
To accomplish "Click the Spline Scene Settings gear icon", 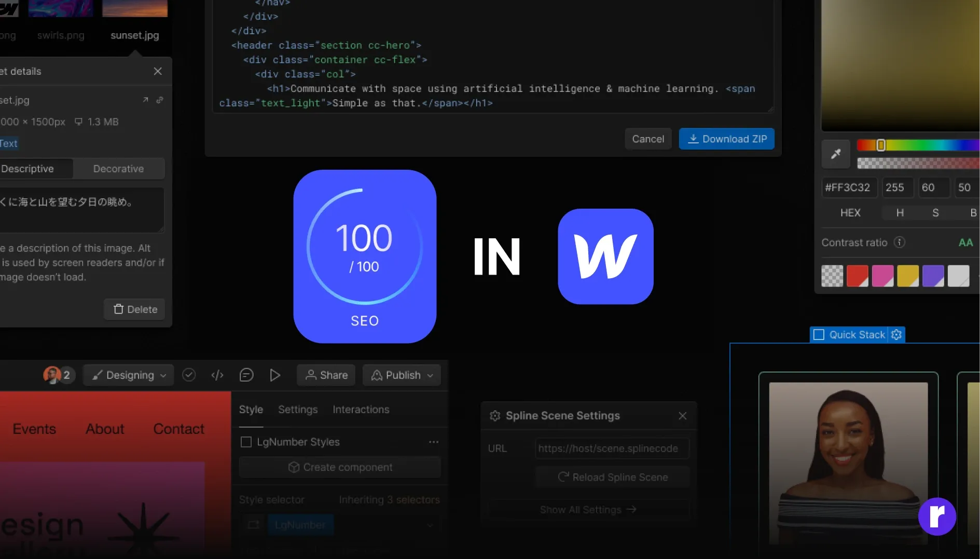I will click(495, 416).
